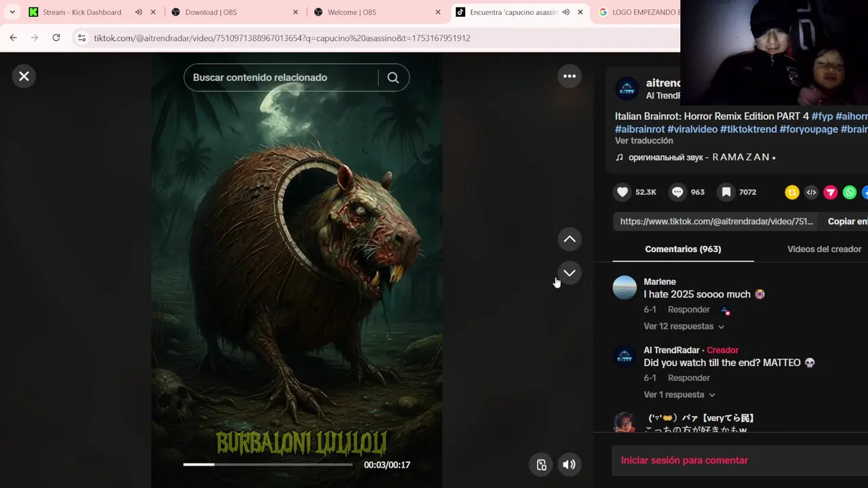Image resolution: width=868 pixels, height=488 pixels.
Task: Reload the page with the refresh button
Action: point(56,38)
